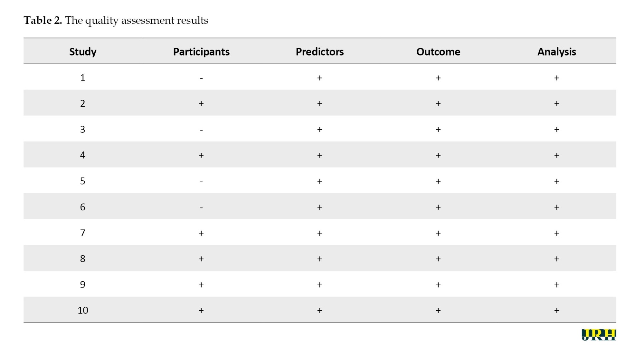Select the Study 10 Analysis plus sign
644x355 pixels.
click(x=556, y=311)
